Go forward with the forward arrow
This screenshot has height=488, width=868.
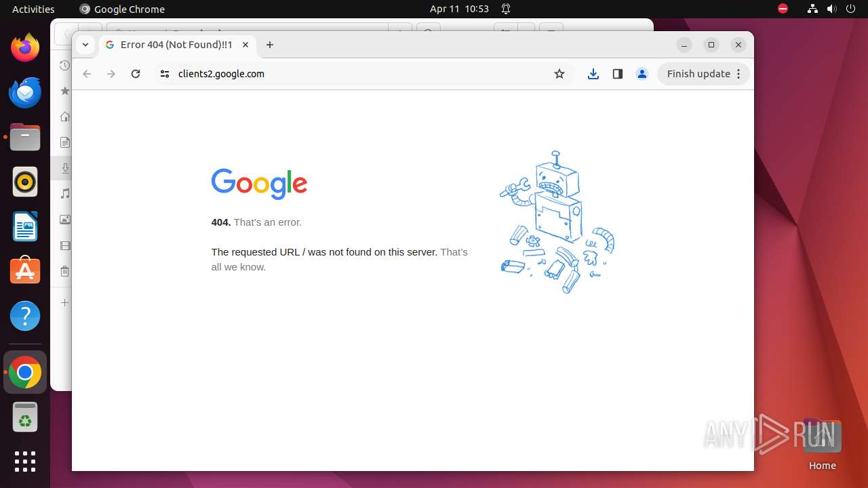coord(111,74)
